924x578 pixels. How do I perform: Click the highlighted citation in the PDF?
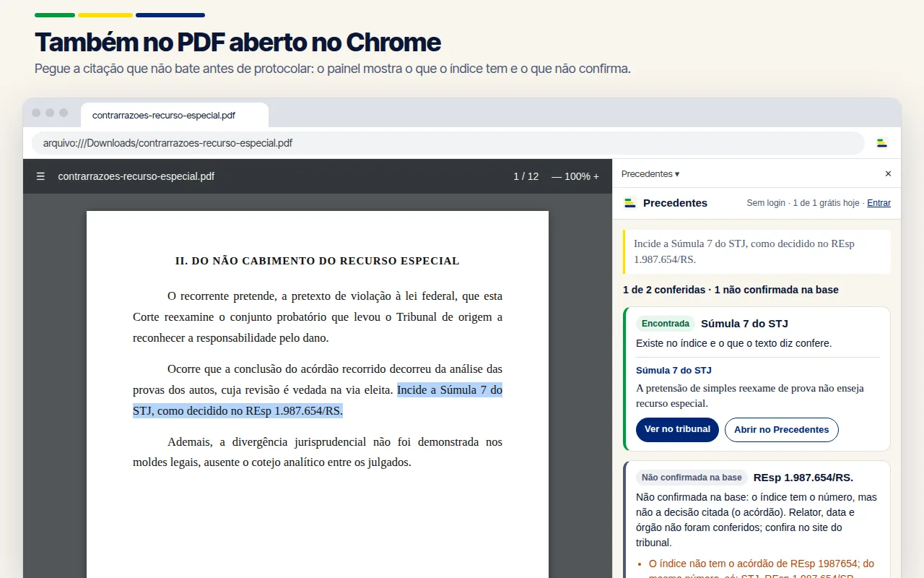318,400
